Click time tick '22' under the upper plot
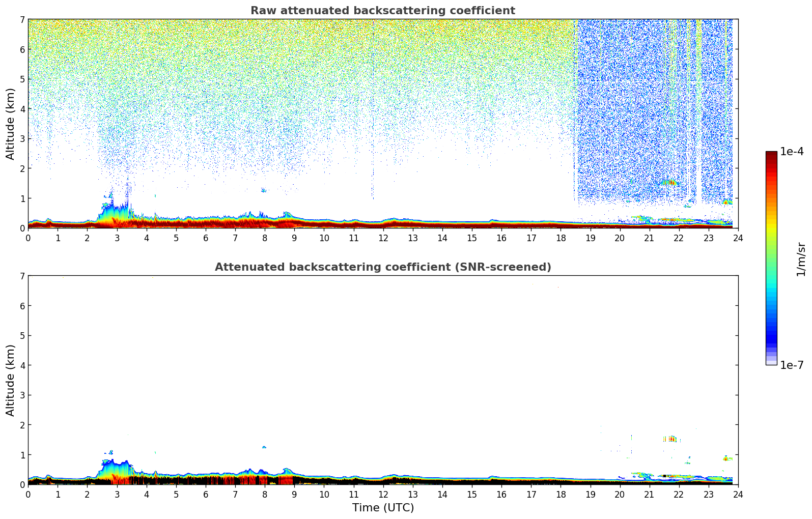 679,238
